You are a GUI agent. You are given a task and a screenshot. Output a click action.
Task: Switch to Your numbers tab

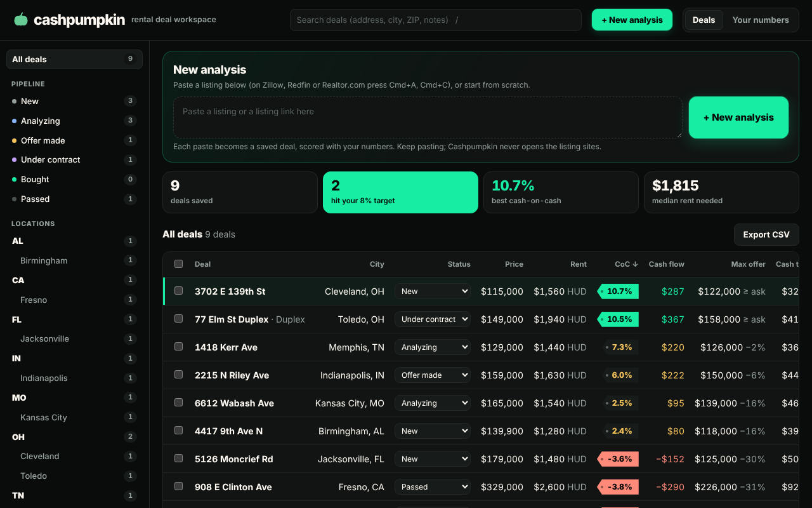click(761, 20)
